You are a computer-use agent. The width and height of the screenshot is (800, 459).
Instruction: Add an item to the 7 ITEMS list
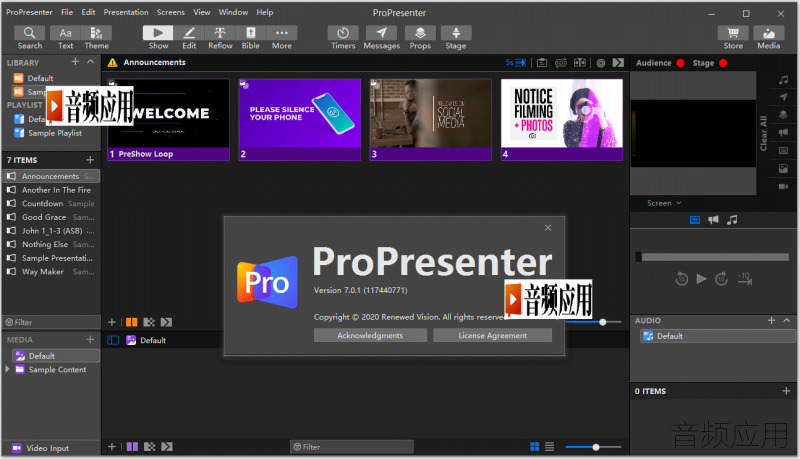[x=90, y=160]
